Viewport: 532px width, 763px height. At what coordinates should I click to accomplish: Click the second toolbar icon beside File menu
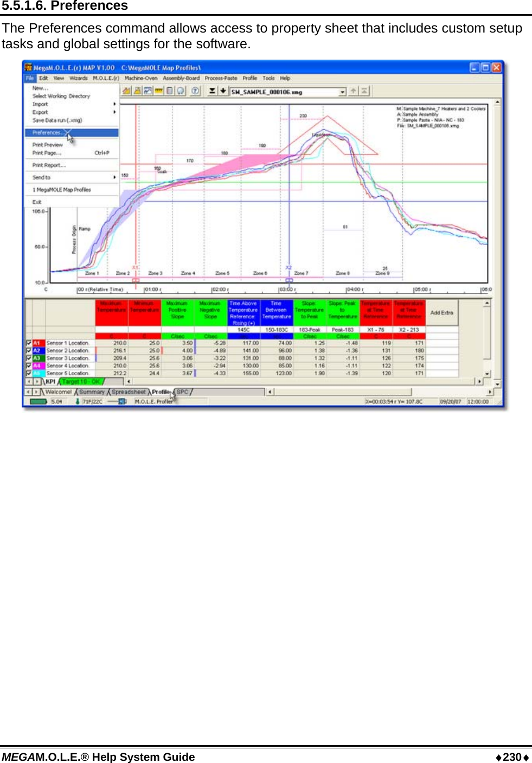pos(137,91)
